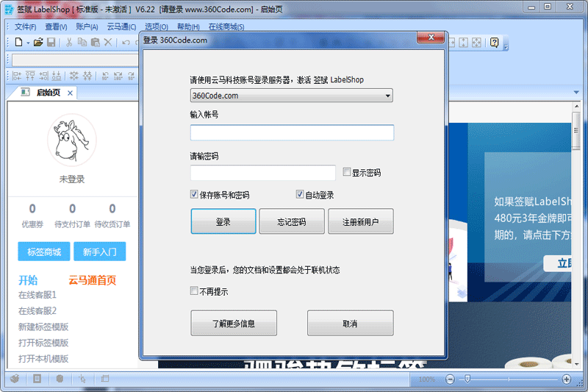Click the 登录 button

pos(223,221)
